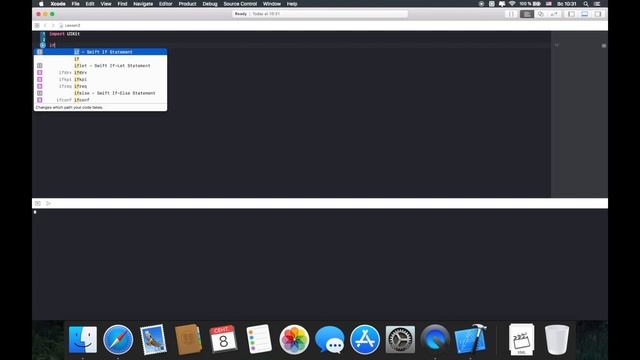Go back in the jump bar
640x360 pixels.
(x=45, y=25)
